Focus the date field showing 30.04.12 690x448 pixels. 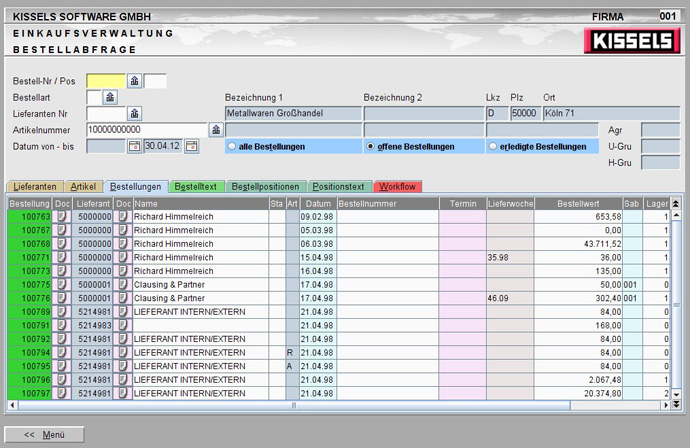click(163, 146)
